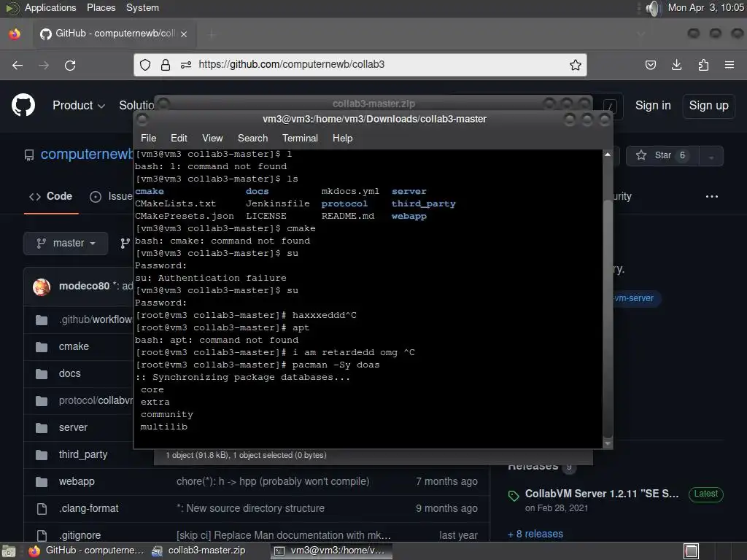Open the webapp folder link
This screenshot has width=747, height=560.
[x=77, y=482]
